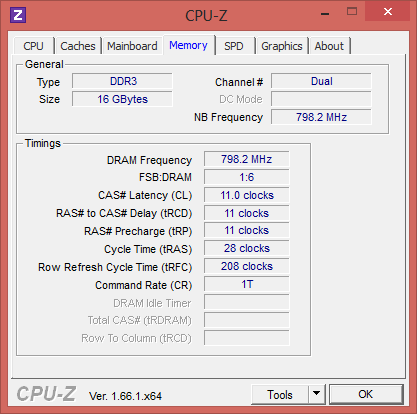This screenshot has height=414, width=417.
Task: Click the Command Rate 1T field
Action: [x=247, y=284]
